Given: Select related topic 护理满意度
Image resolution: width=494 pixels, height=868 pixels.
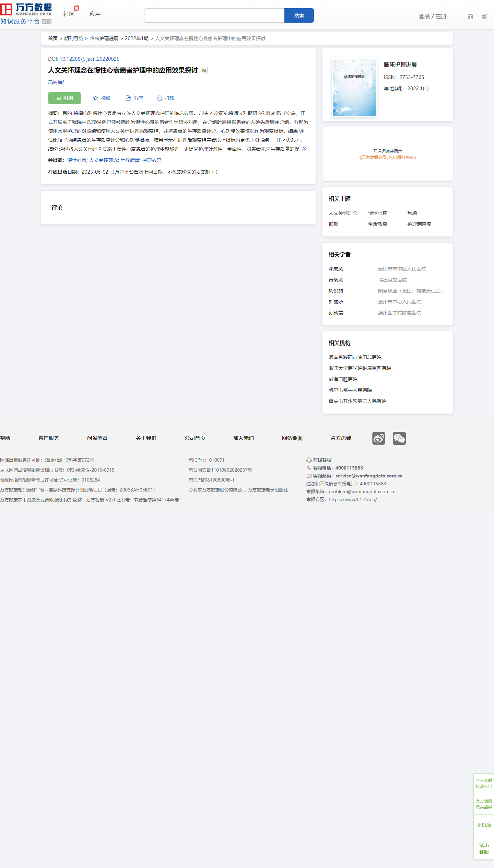Looking at the screenshot, I should point(419,224).
